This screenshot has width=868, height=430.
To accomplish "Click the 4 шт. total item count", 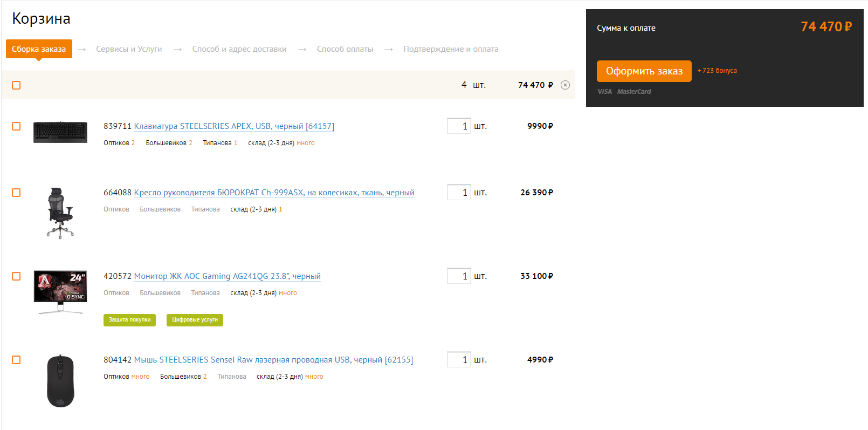I will 473,85.
